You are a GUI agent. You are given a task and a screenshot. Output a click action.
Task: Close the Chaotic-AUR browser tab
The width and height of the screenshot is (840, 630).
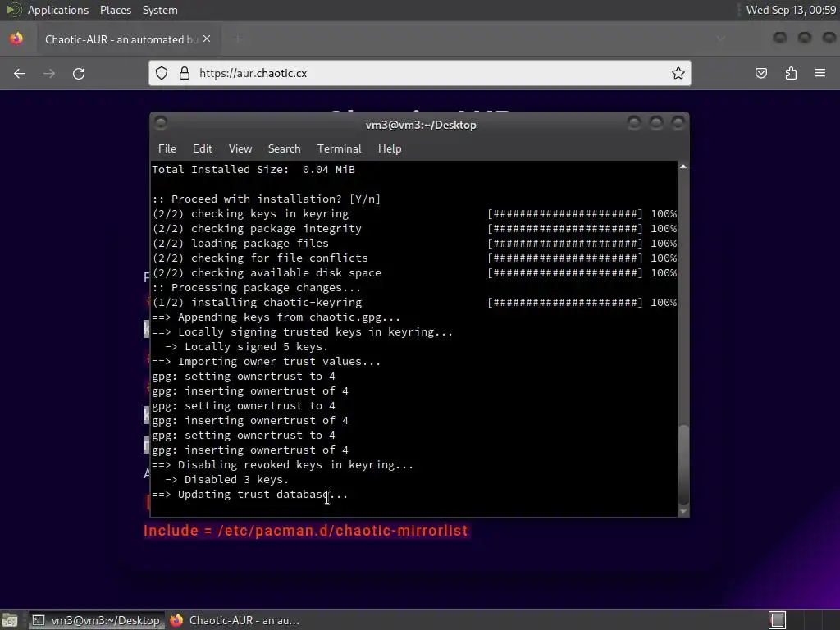click(207, 39)
